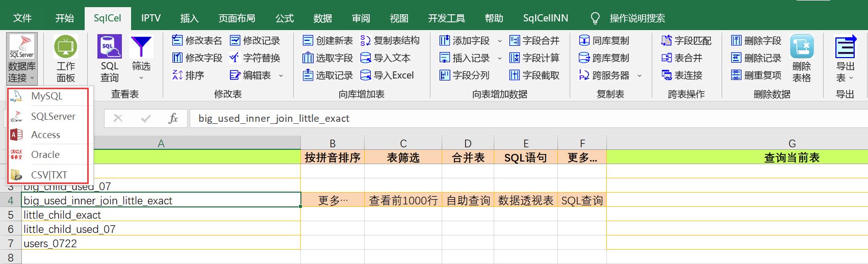Image resolution: width=868 pixels, height=264 pixels.
Task: Switch to the IPTV ribbon tab
Action: pyautogui.click(x=151, y=18)
